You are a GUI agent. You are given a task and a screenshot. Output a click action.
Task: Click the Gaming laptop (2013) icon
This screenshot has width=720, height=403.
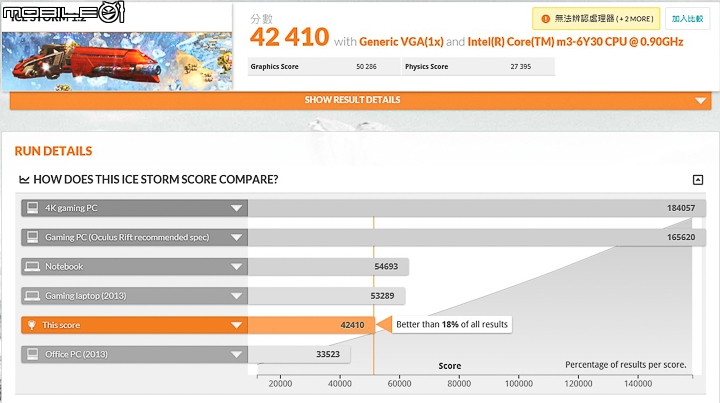click(x=32, y=296)
